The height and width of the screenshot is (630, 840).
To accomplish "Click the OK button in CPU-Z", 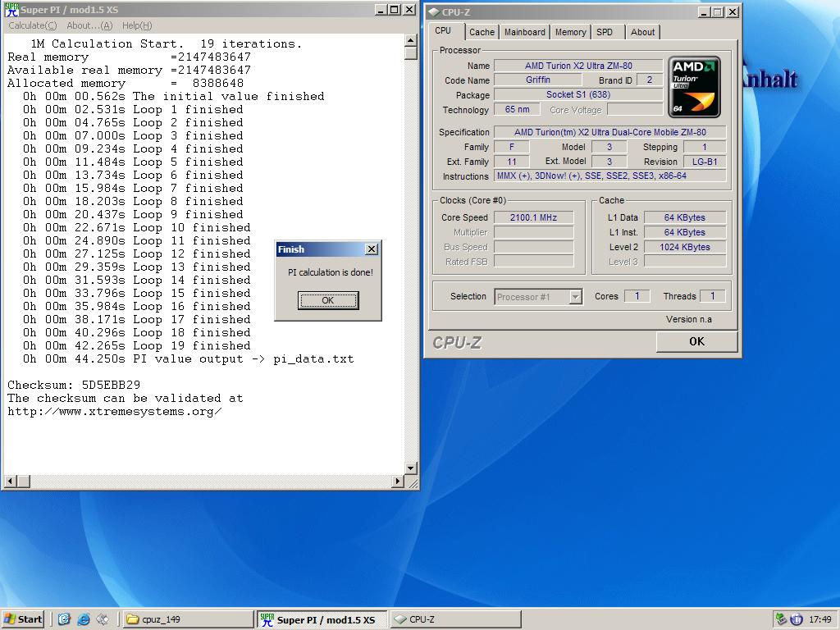I will 696,342.
